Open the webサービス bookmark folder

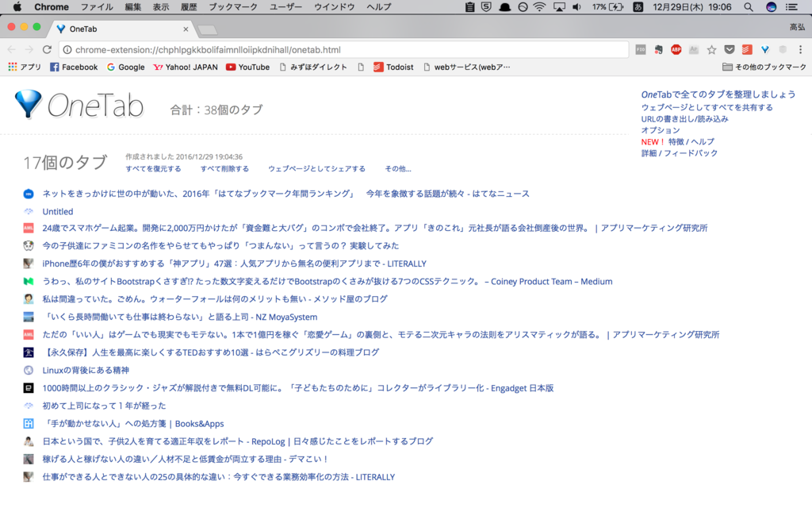point(466,67)
